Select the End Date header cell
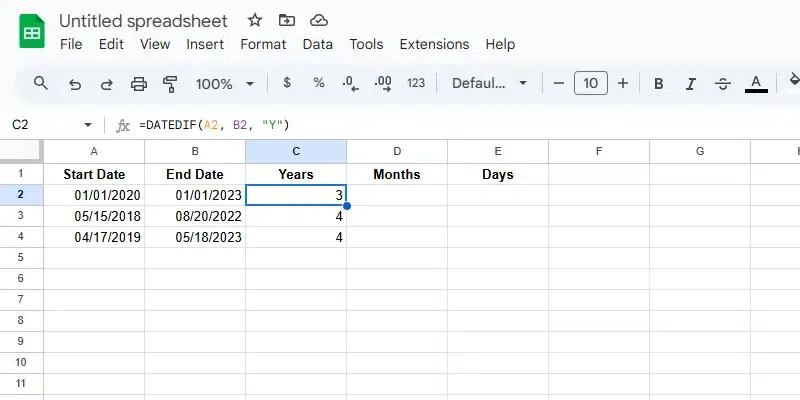The width and height of the screenshot is (800, 400). click(x=195, y=174)
